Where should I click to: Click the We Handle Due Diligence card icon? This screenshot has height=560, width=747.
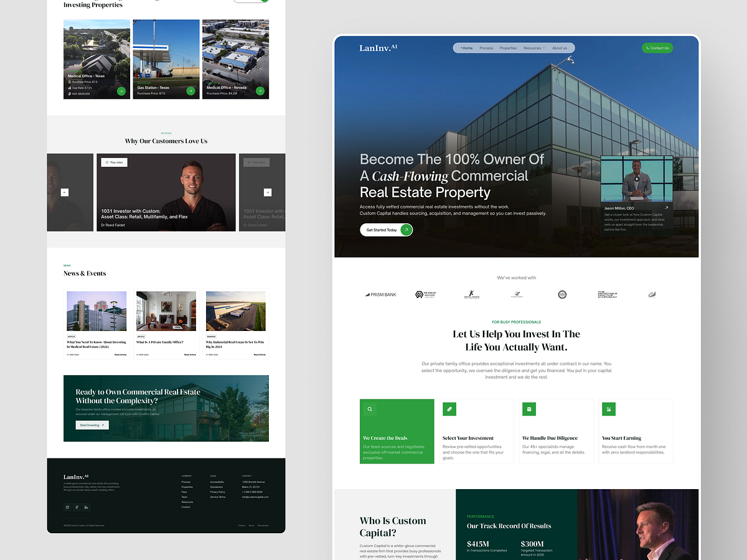point(529,409)
